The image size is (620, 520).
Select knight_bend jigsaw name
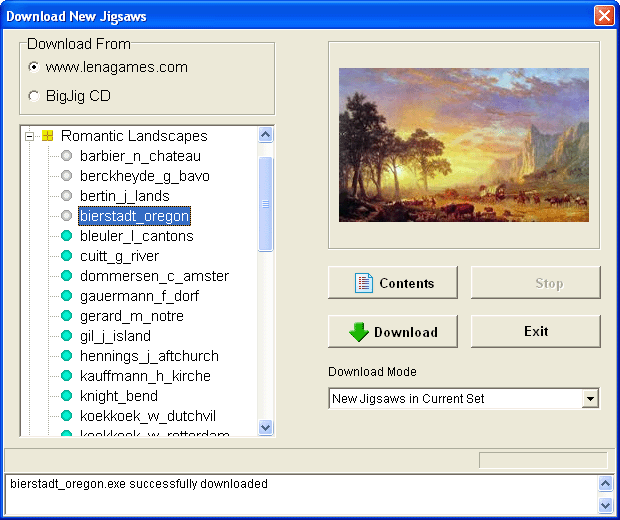[x=119, y=396]
